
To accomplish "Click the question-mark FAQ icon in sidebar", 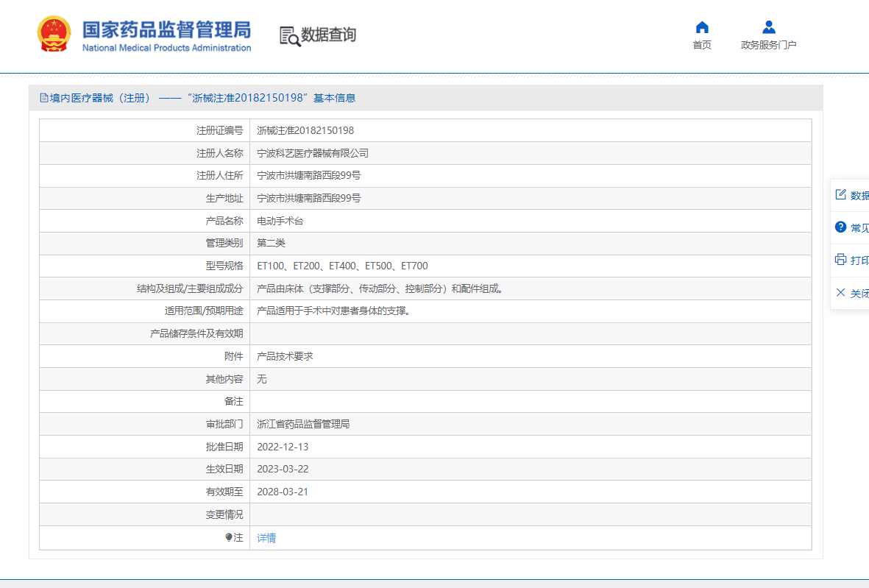I will 840,227.
